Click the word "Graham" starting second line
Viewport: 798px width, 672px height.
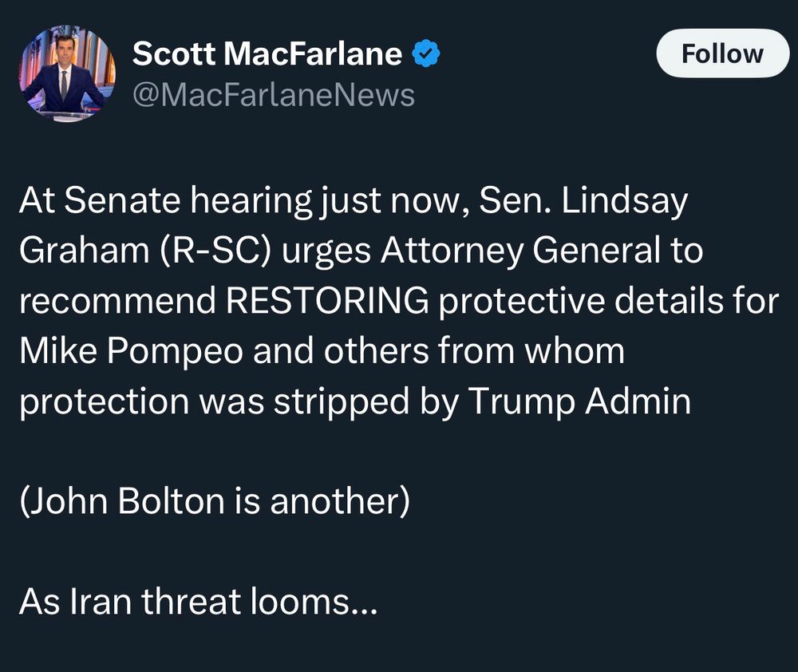pyautogui.click(x=84, y=251)
